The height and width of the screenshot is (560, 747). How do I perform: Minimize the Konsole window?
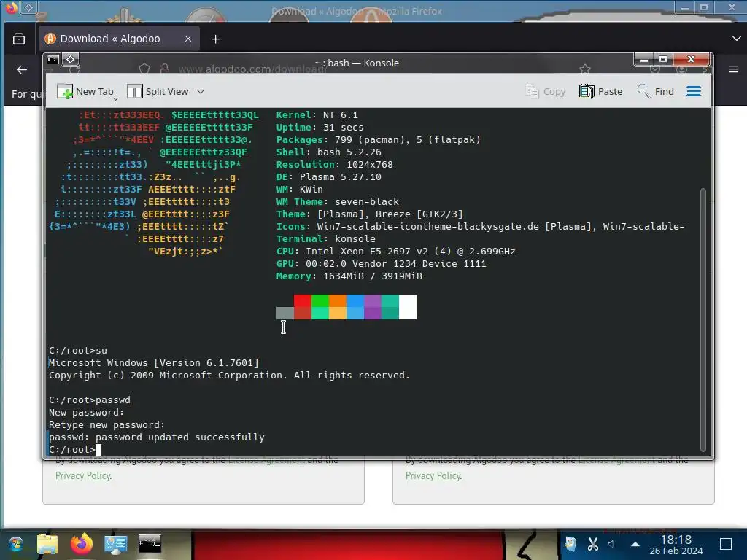tap(643, 60)
